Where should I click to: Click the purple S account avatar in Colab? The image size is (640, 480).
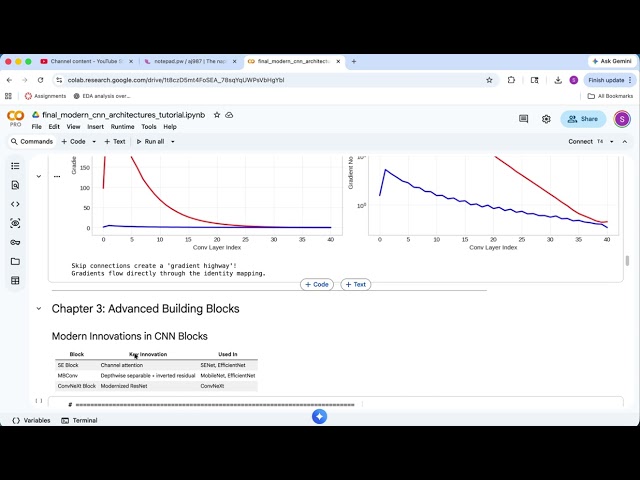coord(622,119)
